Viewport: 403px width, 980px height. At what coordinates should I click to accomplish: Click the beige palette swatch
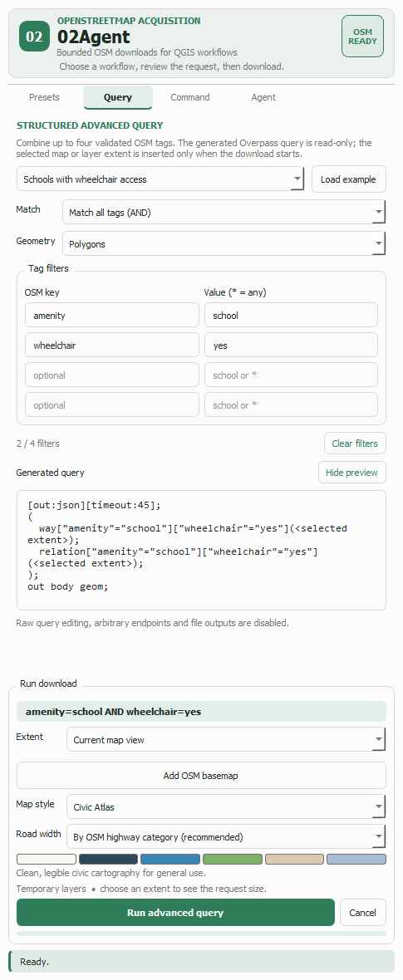point(294,860)
